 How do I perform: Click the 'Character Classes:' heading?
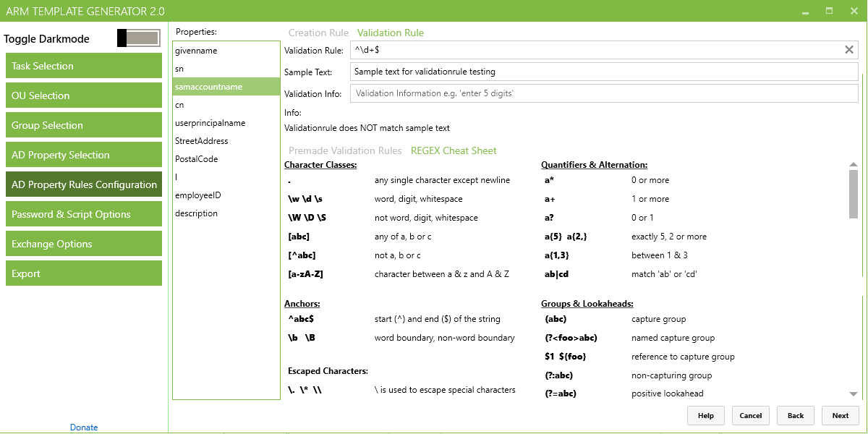pos(320,165)
